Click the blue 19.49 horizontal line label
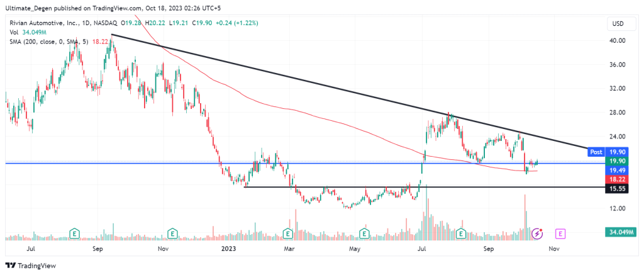Screen dimensions: 644x275 point(618,170)
